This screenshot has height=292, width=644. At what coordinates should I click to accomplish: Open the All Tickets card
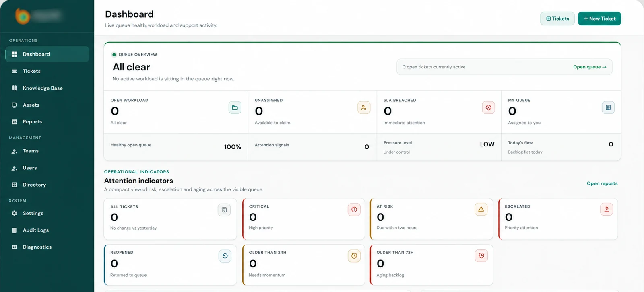click(170, 219)
